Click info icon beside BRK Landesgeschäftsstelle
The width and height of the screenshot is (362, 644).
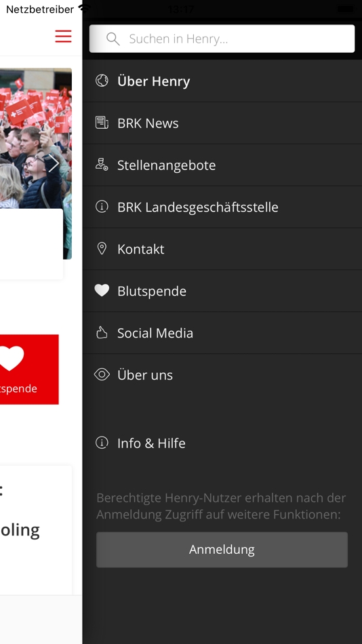(x=102, y=207)
